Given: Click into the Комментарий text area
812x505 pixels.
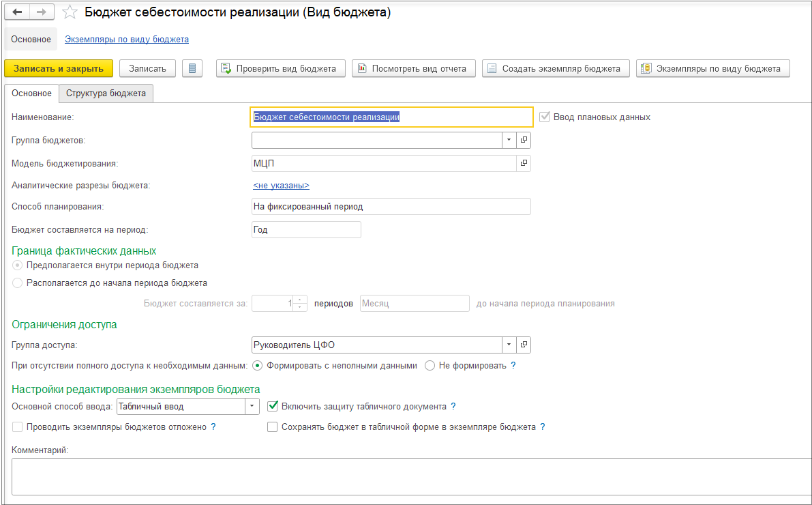Looking at the screenshot, I should pyautogui.click(x=409, y=476).
